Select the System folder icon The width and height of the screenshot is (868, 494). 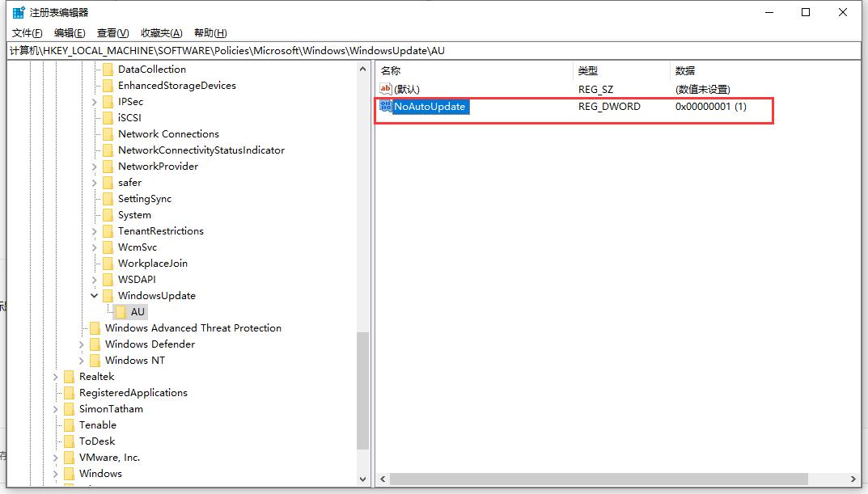108,215
